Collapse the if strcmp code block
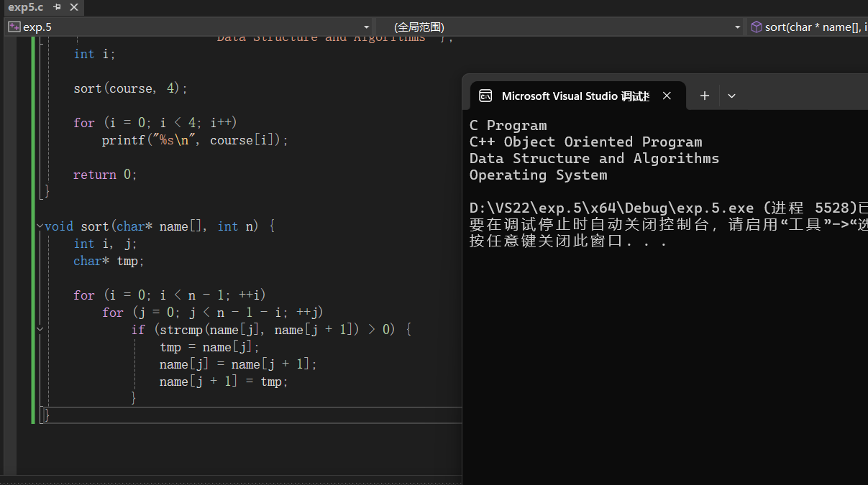This screenshot has width=868, height=485. [40, 330]
